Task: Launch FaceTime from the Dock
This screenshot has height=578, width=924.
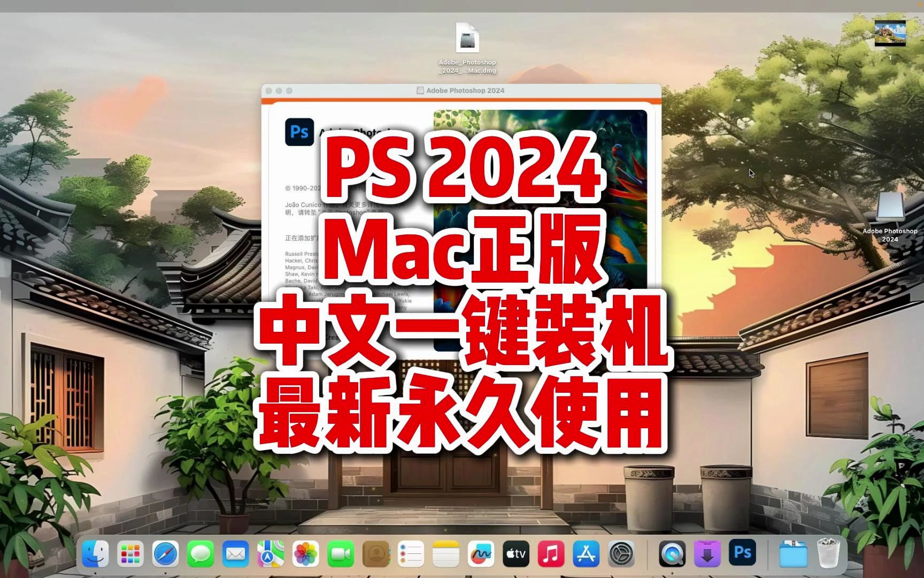Action: pyautogui.click(x=341, y=554)
